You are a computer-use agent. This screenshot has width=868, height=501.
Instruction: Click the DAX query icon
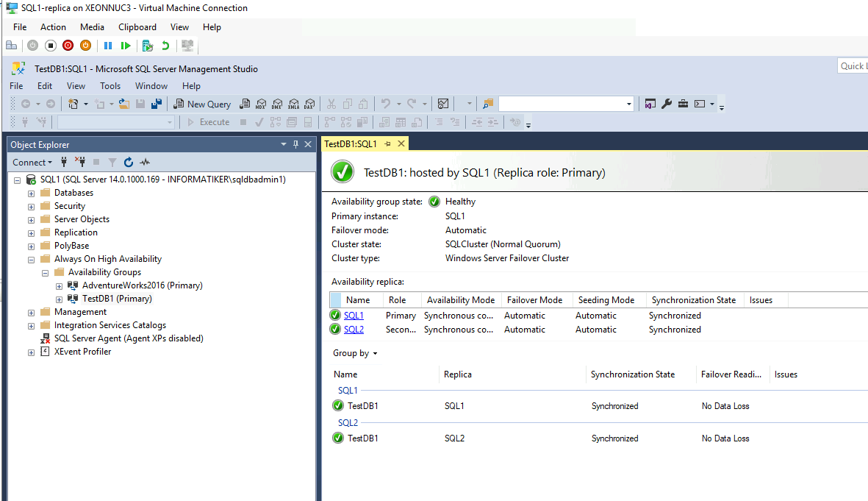click(309, 104)
